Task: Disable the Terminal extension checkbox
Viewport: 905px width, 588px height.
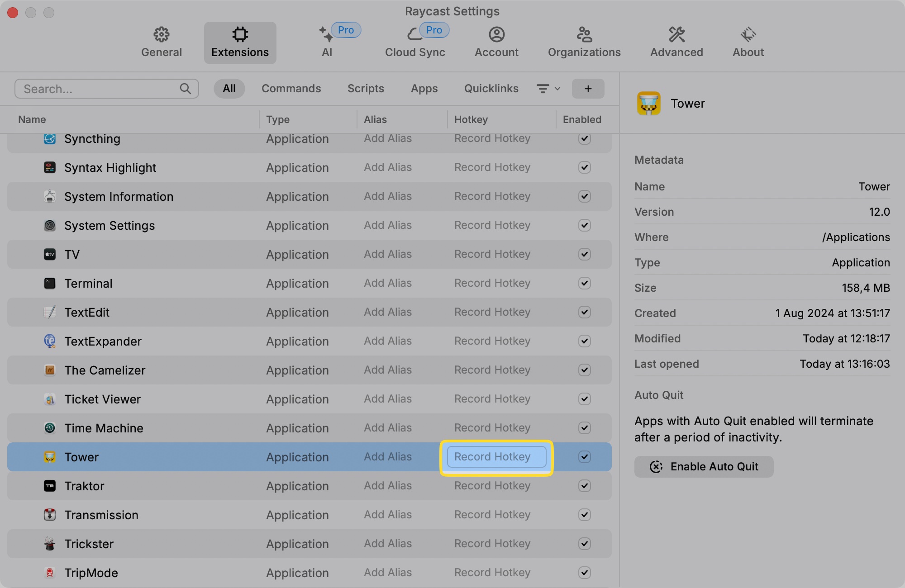Action: [584, 283]
